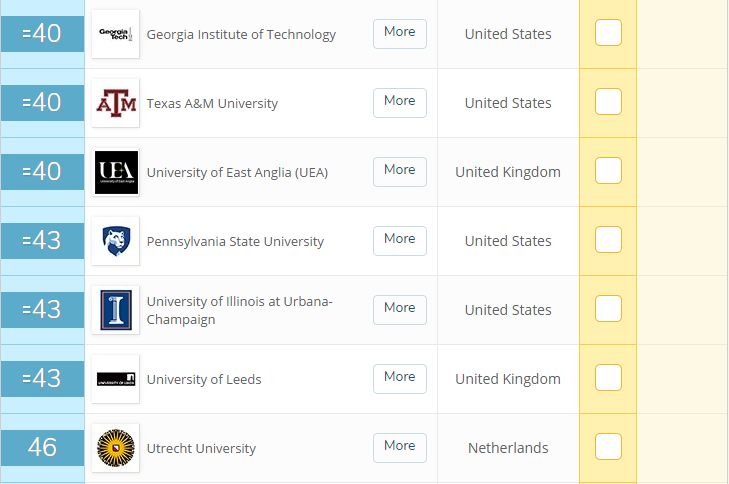Click the Illinois column logo icon
Image resolution: width=729 pixels, height=484 pixels.
coord(115,310)
